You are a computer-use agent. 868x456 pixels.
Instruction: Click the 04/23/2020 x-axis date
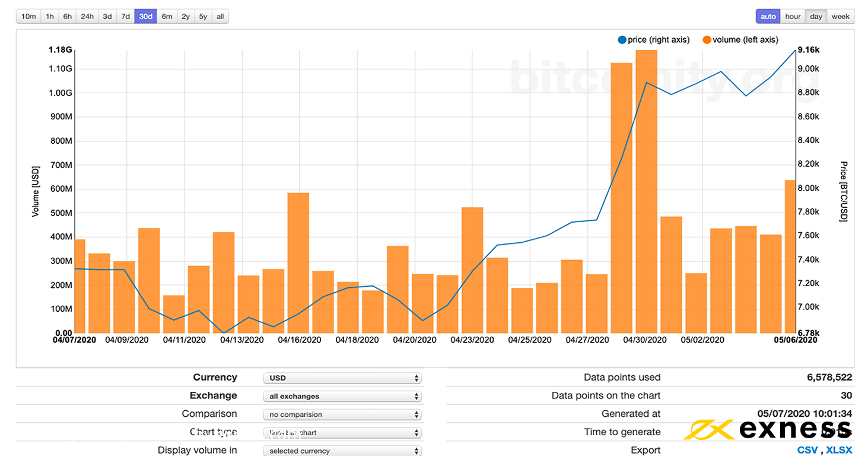pyautogui.click(x=472, y=340)
